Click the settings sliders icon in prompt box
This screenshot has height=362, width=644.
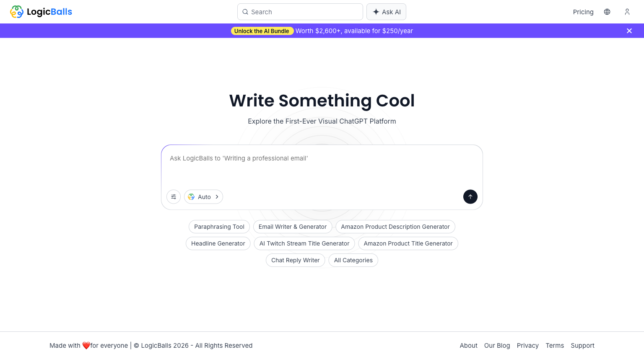174,197
